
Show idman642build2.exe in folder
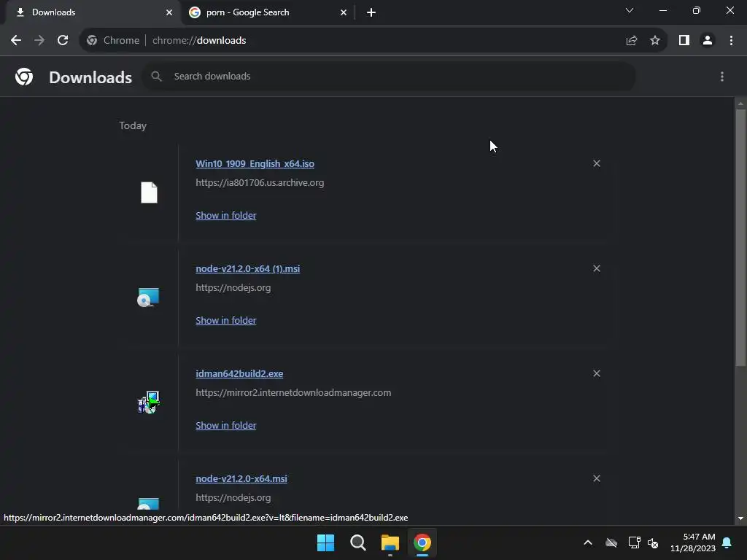pyautogui.click(x=226, y=425)
